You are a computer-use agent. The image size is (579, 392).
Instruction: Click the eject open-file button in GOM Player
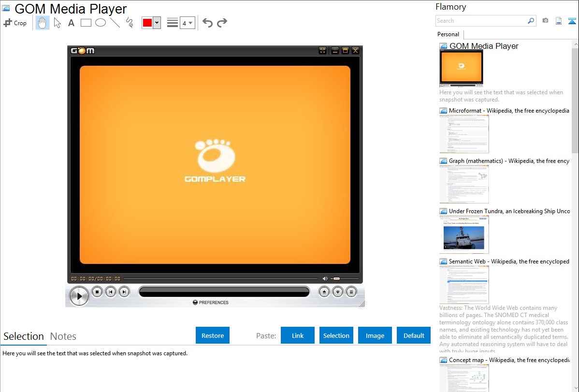tap(324, 292)
